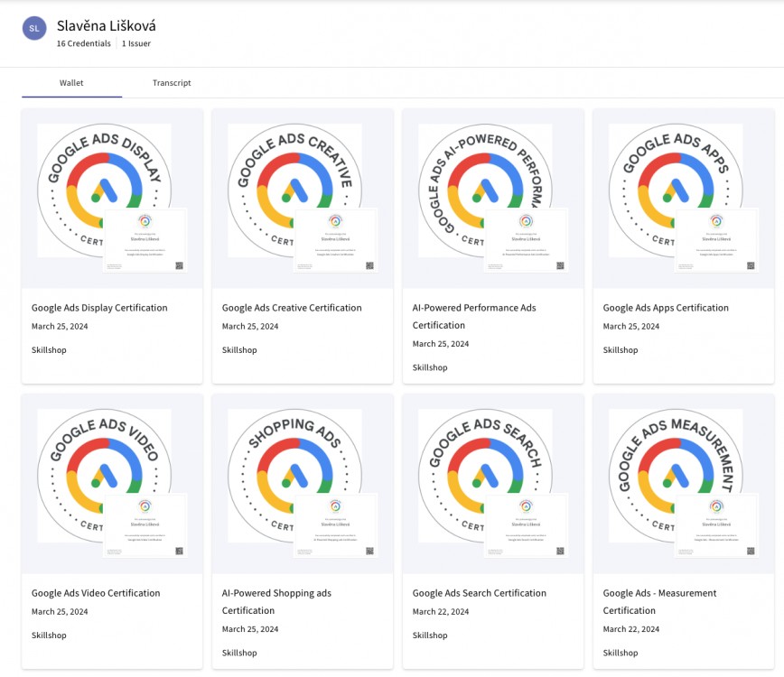Open the Display certificate document preview
Image resolution: width=784 pixels, height=677 pixels.
(145, 240)
